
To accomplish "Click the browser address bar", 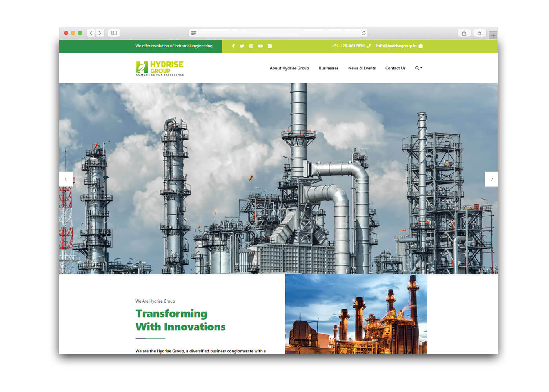I will (278, 33).
